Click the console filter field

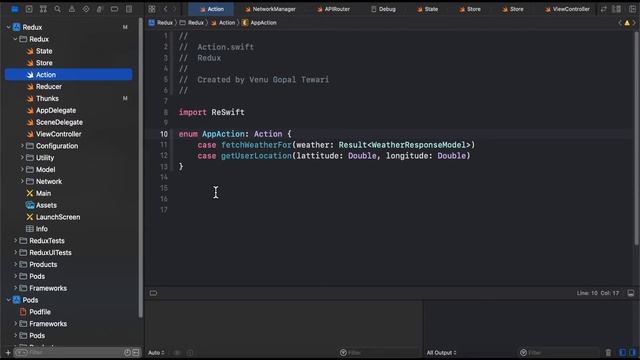pyautogui.click(x=559, y=352)
